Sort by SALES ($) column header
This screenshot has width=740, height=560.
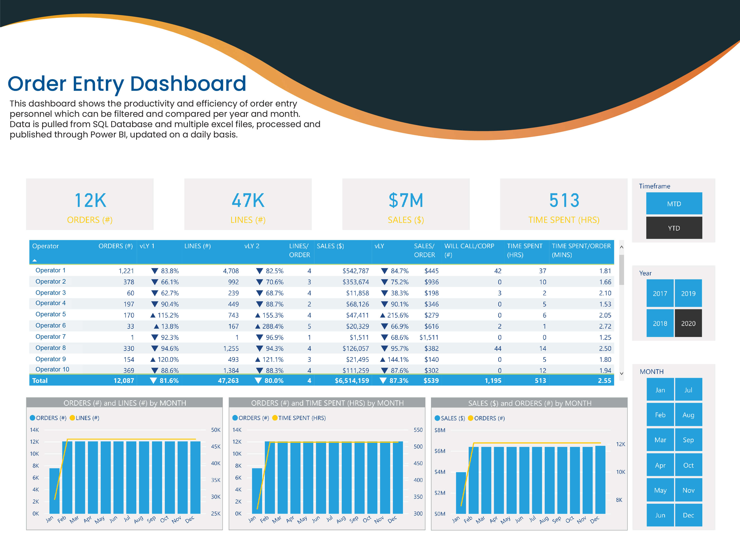[x=330, y=246]
